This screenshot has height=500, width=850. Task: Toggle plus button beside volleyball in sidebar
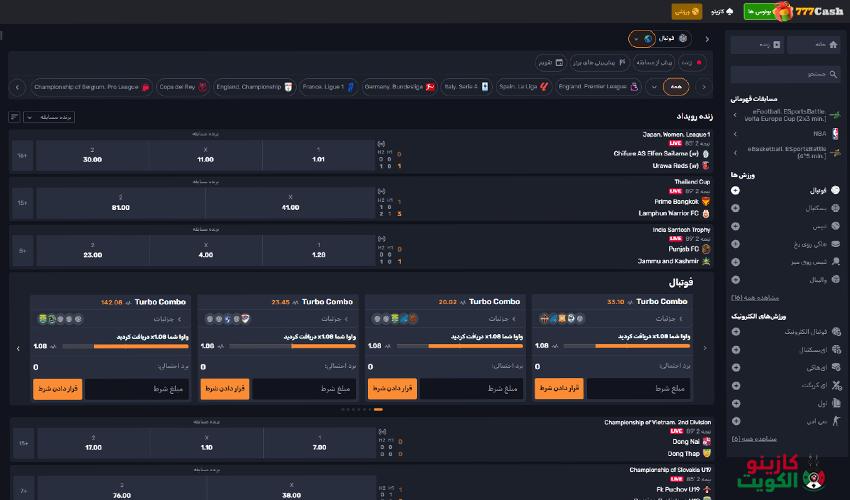736,279
